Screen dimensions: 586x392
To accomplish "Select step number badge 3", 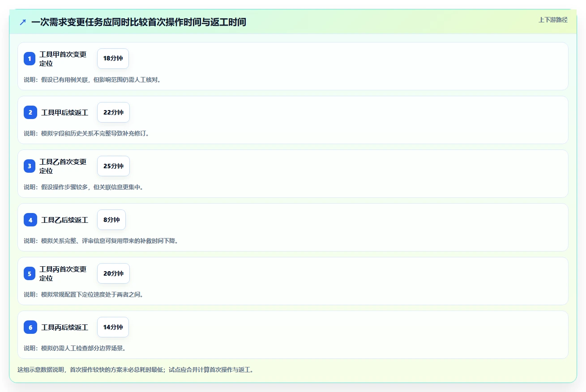I will (x=30, y=166).
